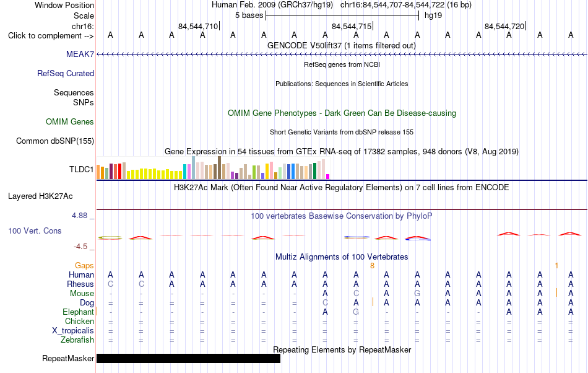588x373 pixels.
Task: Click the 'C' base in the Dog row
Action: pyautogui.click(x=325, y=302)
